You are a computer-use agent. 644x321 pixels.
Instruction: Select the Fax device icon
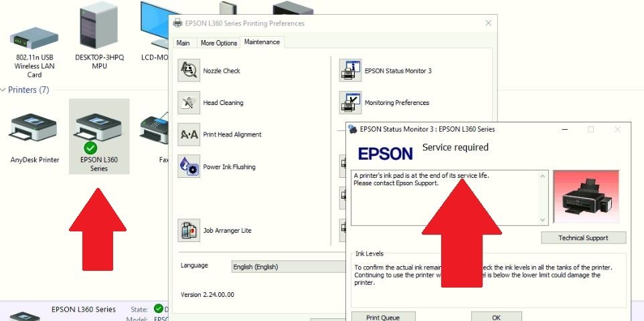(155, 128)
